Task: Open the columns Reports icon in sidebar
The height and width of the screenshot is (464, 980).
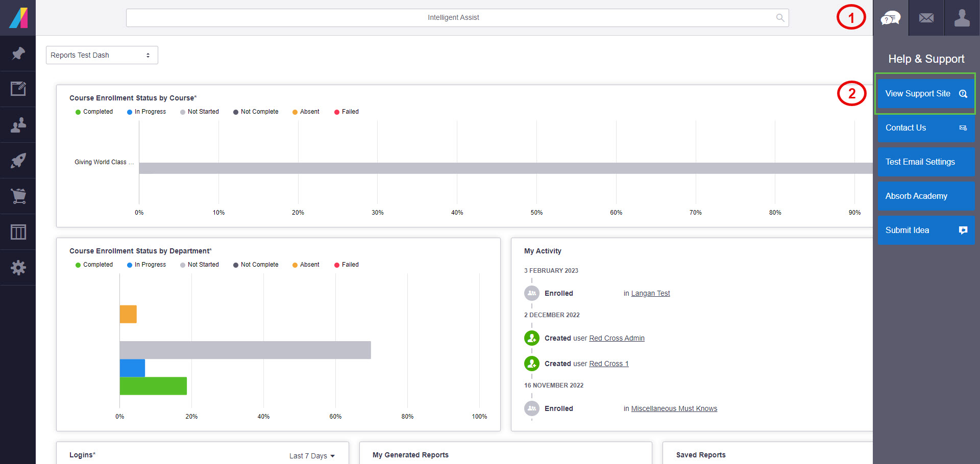Action: 18,232
